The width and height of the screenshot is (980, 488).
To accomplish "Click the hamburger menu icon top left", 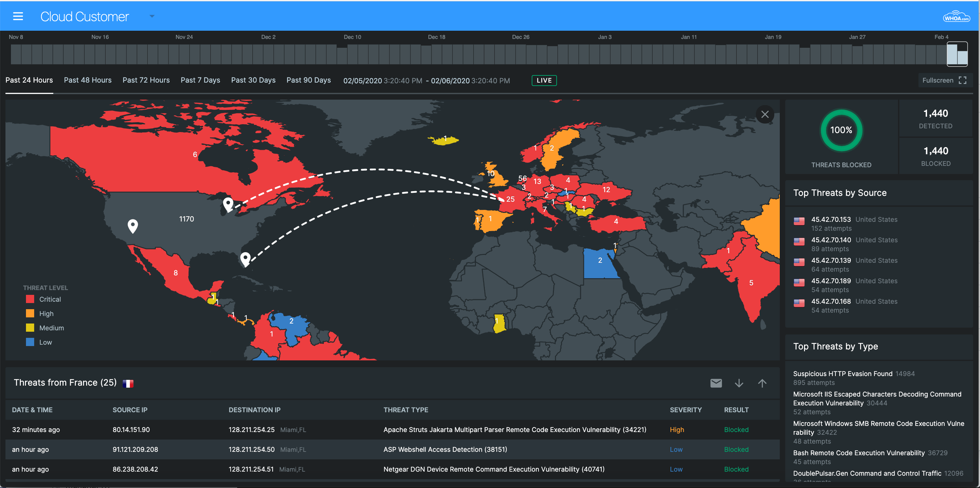I will point(17,15).
